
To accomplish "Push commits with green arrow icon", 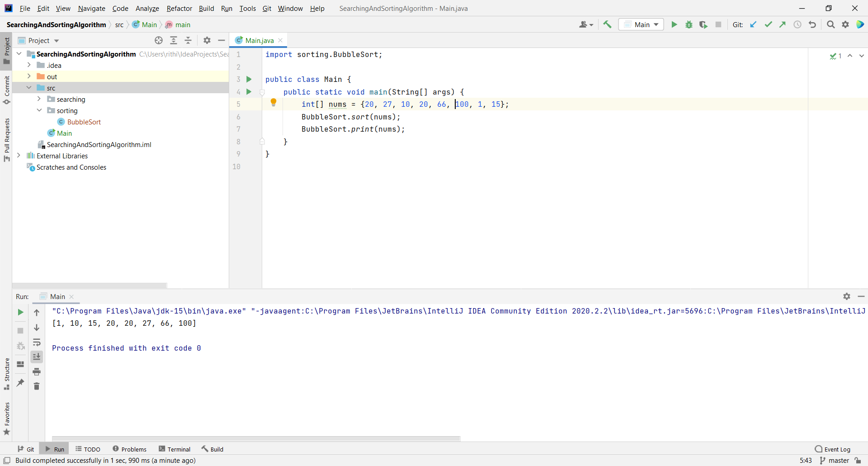I will click(x=783, y=24).
